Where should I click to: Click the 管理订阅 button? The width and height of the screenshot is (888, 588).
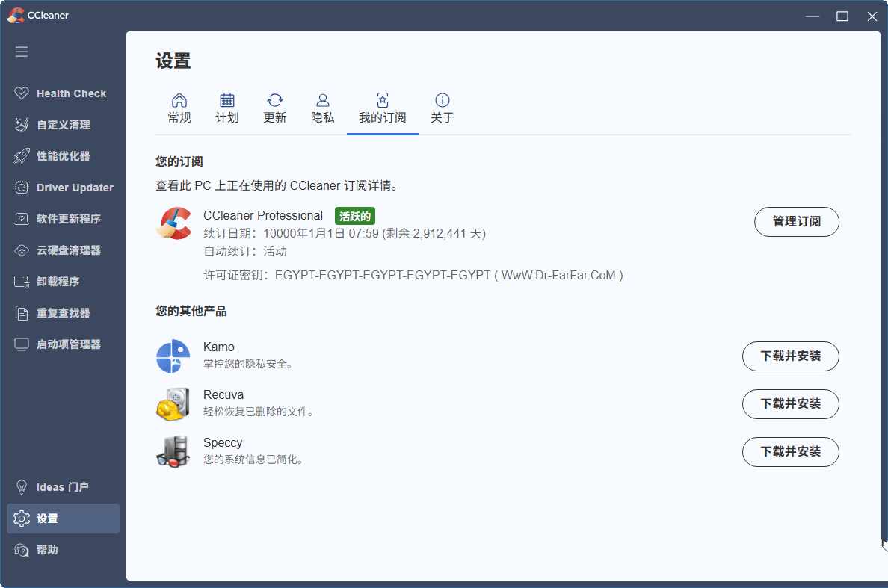pyautogui.click(x=797, y=222)
